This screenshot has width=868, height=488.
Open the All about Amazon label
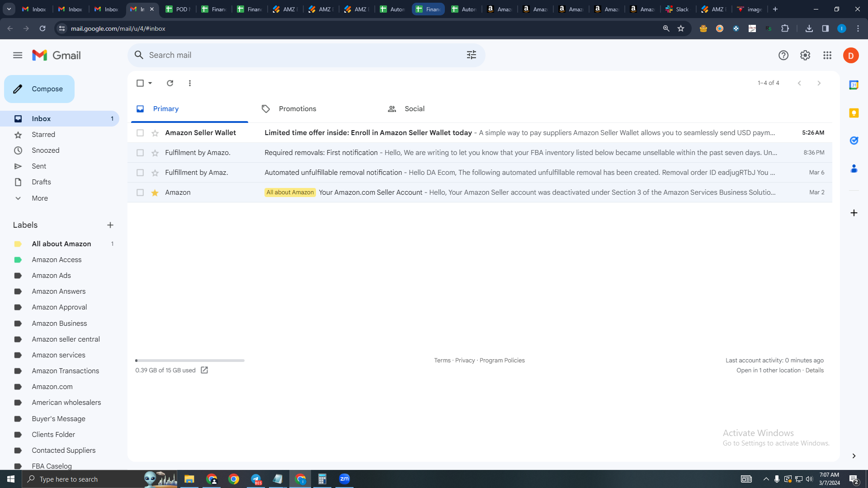[61, 244]
